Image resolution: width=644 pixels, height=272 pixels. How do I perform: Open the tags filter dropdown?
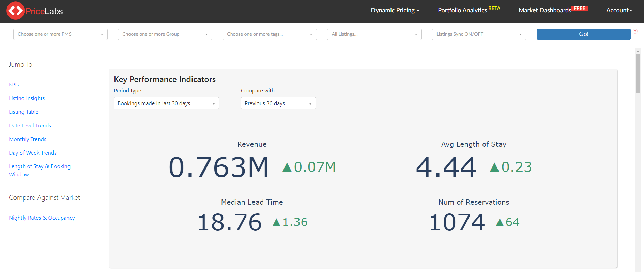point(270,34)
